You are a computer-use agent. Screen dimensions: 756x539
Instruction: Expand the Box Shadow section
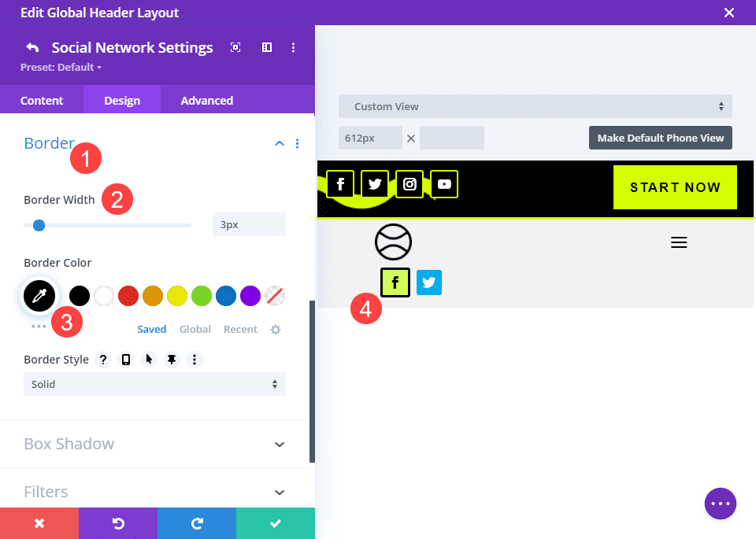click(154, 444)
